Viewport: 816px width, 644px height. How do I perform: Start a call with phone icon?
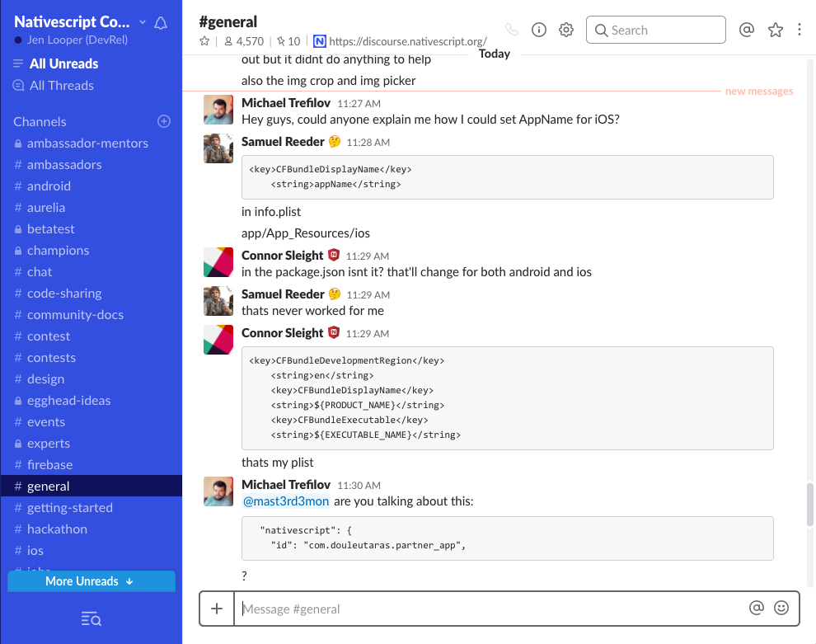point(512,30)
